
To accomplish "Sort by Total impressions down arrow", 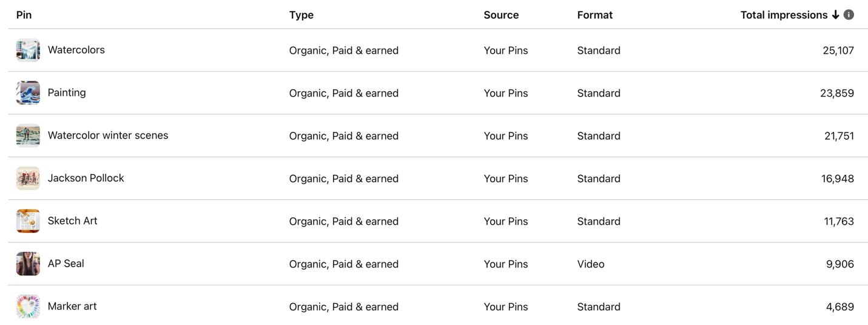I will coord(835,15).
